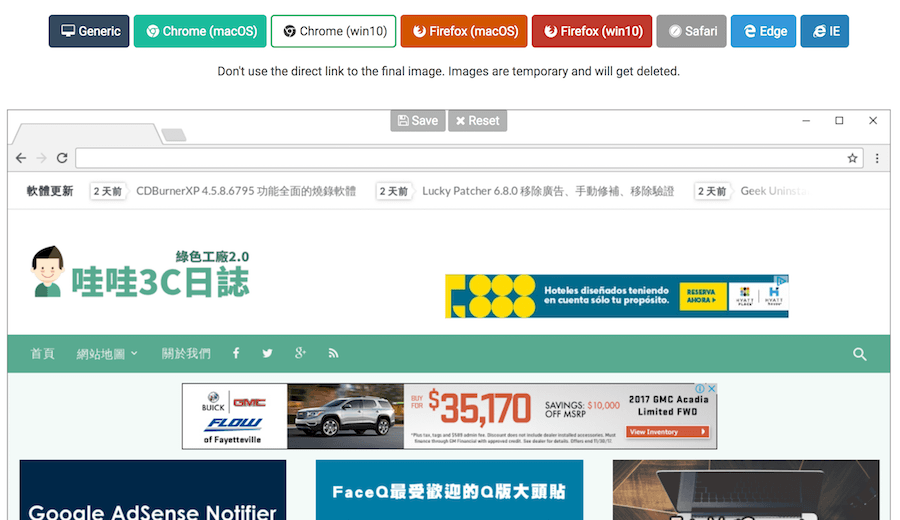Open the Twitter icon in navbar

(267, 353)
